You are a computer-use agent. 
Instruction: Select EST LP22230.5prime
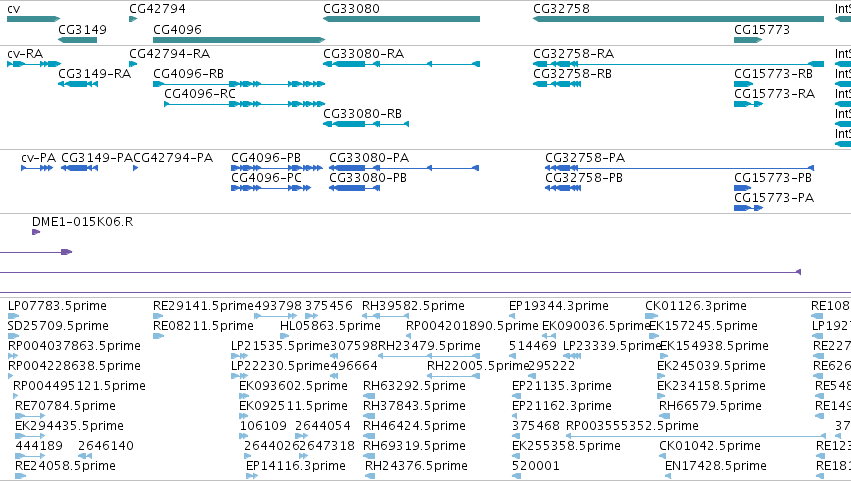click(x=280, y=366)
